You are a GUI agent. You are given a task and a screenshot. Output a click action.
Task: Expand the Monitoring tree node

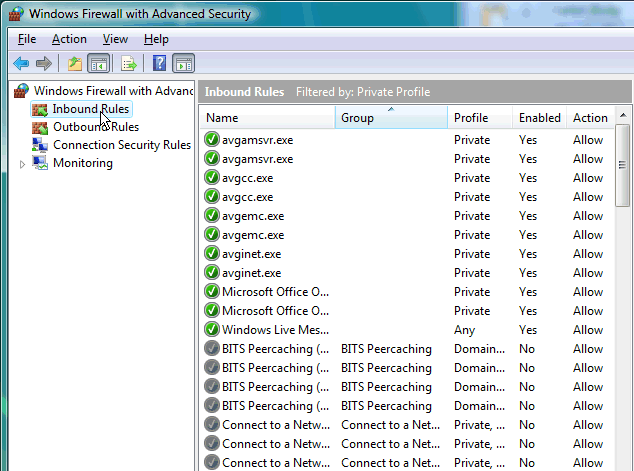click(x=22, y=164)
